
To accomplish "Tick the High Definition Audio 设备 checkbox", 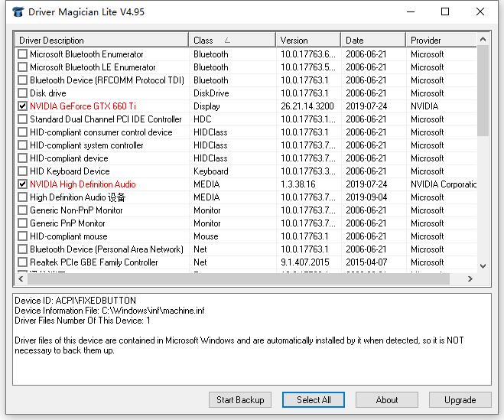I will click(x=22, y=197).
